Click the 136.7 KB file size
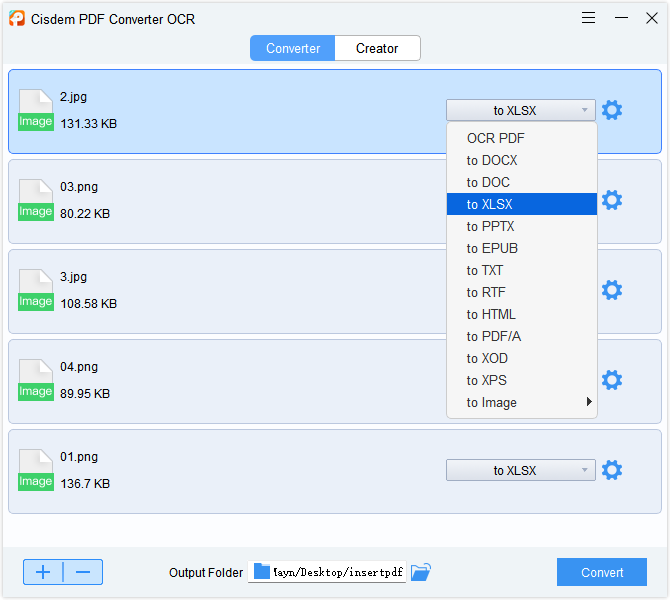 coord(85,483)
